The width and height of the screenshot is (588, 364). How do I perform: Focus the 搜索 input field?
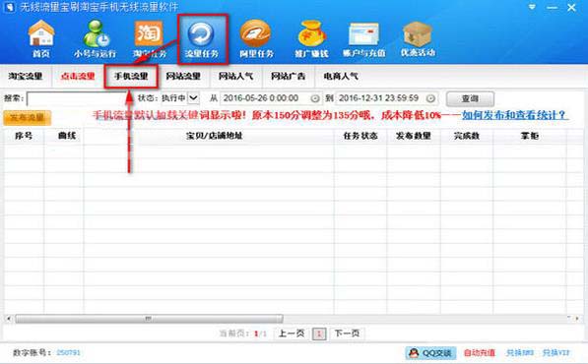click(77, 98)
